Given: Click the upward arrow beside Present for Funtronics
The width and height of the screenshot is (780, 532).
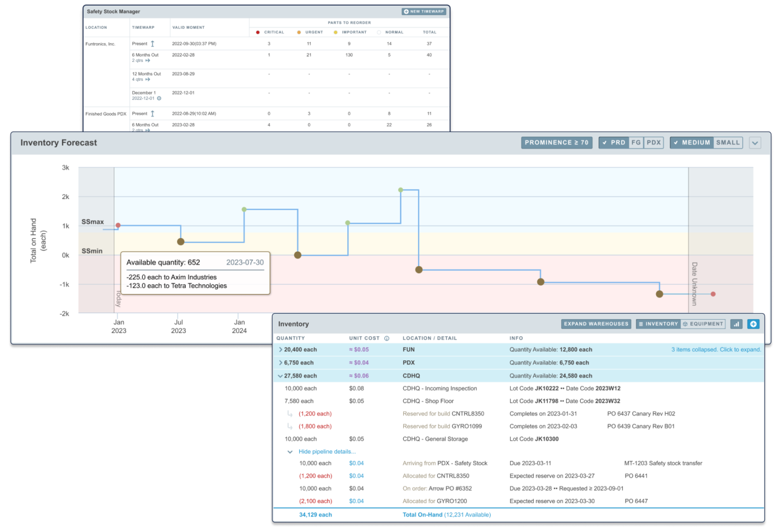Looking at the screenshot, I should (152, 44).
